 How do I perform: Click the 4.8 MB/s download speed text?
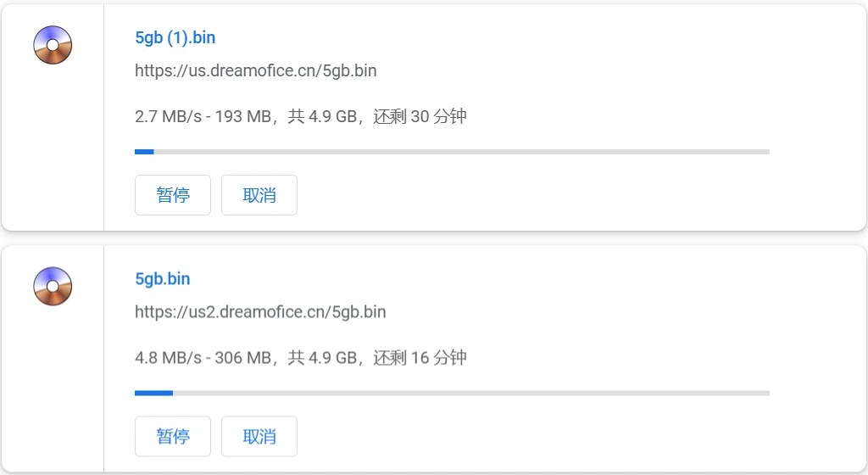(168, 358)
